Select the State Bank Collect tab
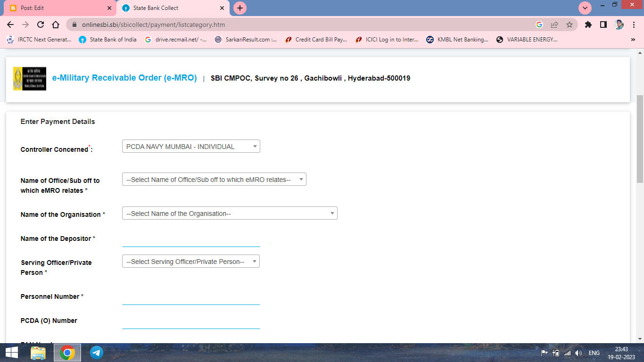Viewport: 644px width, 362px height. pos(173,8)
